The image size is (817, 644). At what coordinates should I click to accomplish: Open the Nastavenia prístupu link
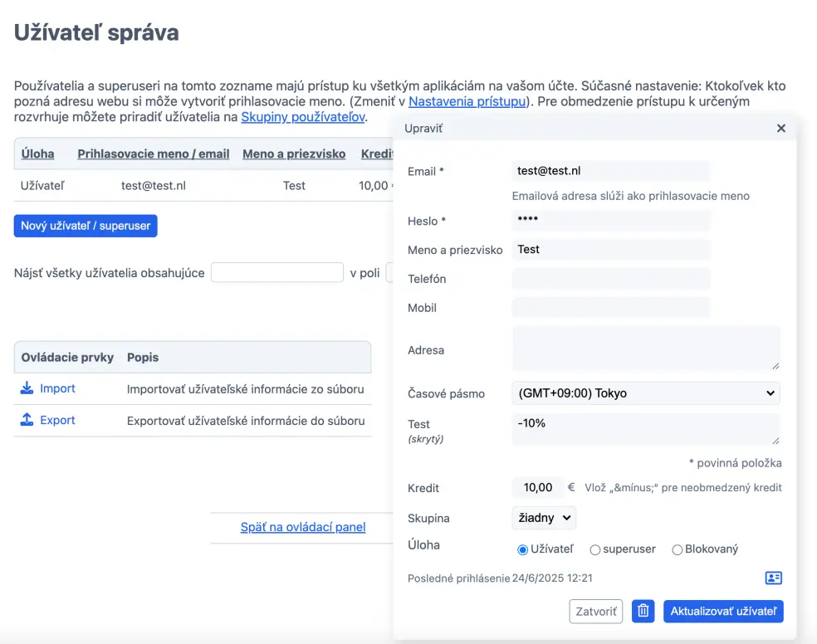click(467, 101)
